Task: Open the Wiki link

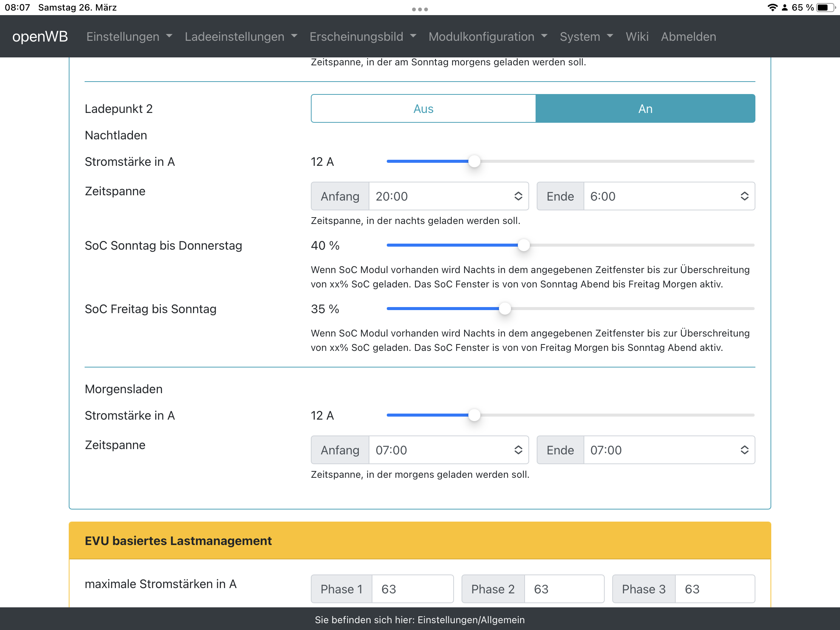Action: coord(637,37)
